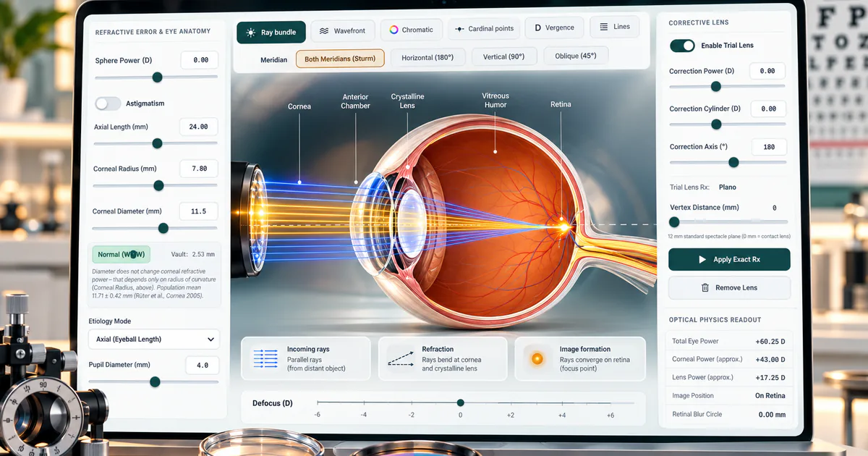This screenshot has width=868, height=456.
Task: Click the Correction Cylinder value field
Action: click(x=768, y=109)
